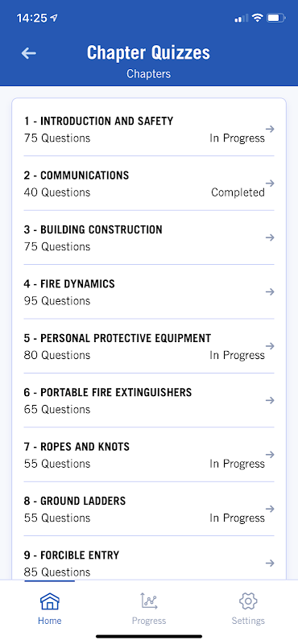This screenshot has height=644, width=298.
Task: Open the Settings gear icon
Action: 248,601
